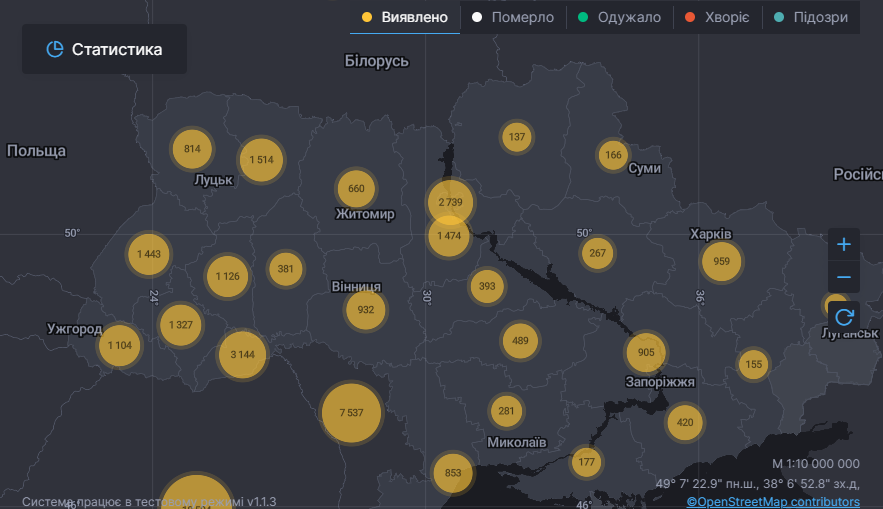Click the 1 126 cluster marker
The height and width of the screenshot is (509, 883).
point(228,276)
